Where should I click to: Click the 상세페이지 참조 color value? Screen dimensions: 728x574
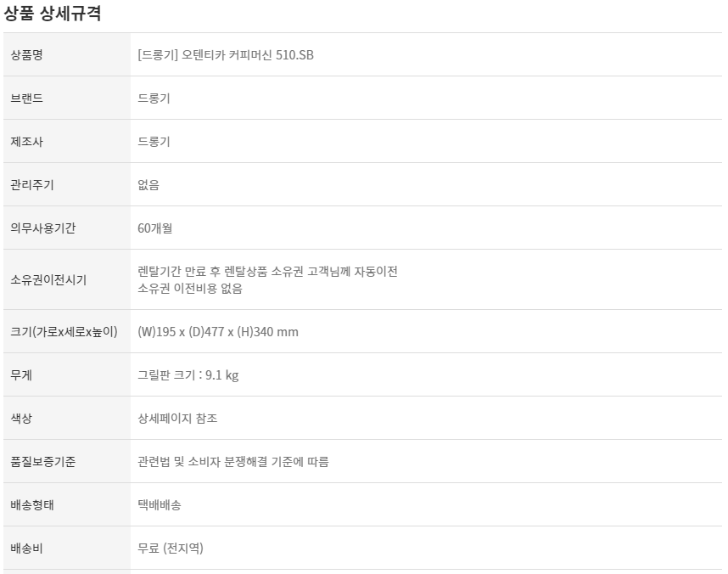coord(177,419)
